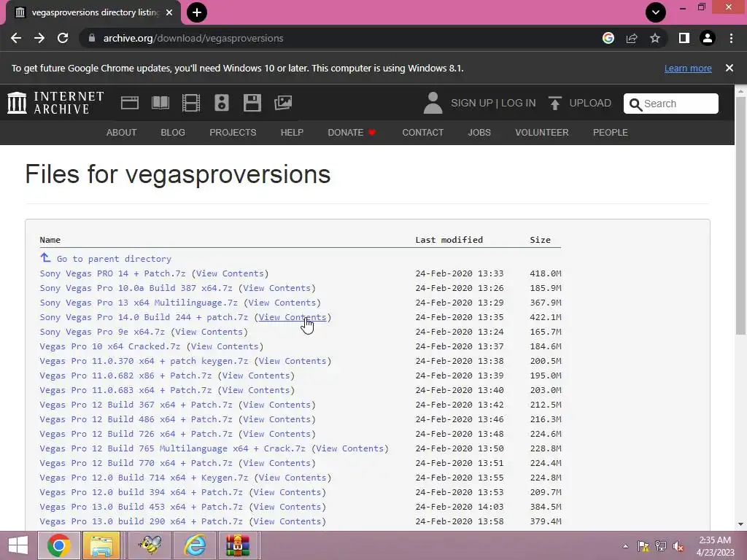Show hidden system tray icons
The image size is (747, 560).
(625, 546)
